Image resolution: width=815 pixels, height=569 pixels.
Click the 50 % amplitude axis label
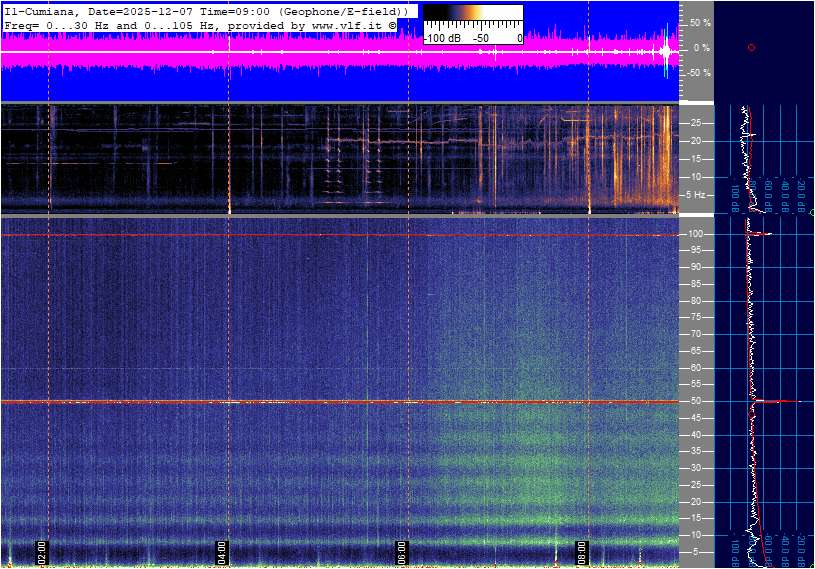click(x=699, y=22)
